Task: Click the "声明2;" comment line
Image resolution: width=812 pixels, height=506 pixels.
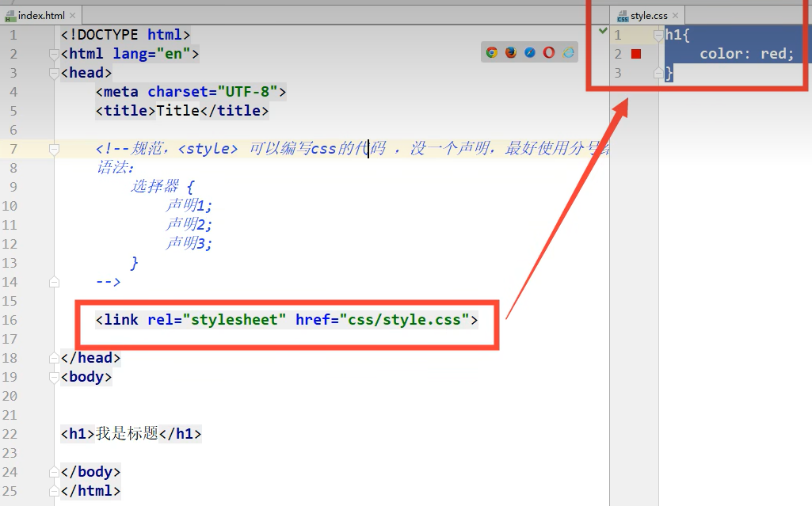Action: pos(189,225)
